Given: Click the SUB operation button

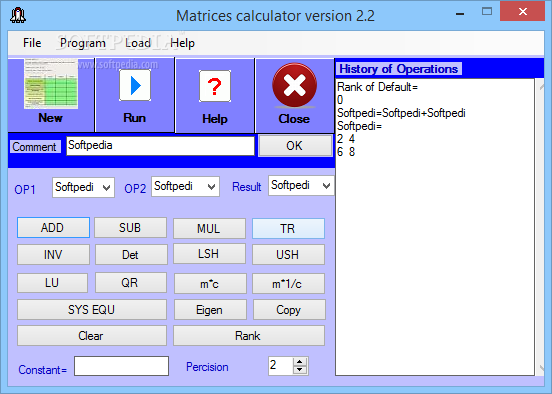Looking at the screenshot, I should [130, 227].
